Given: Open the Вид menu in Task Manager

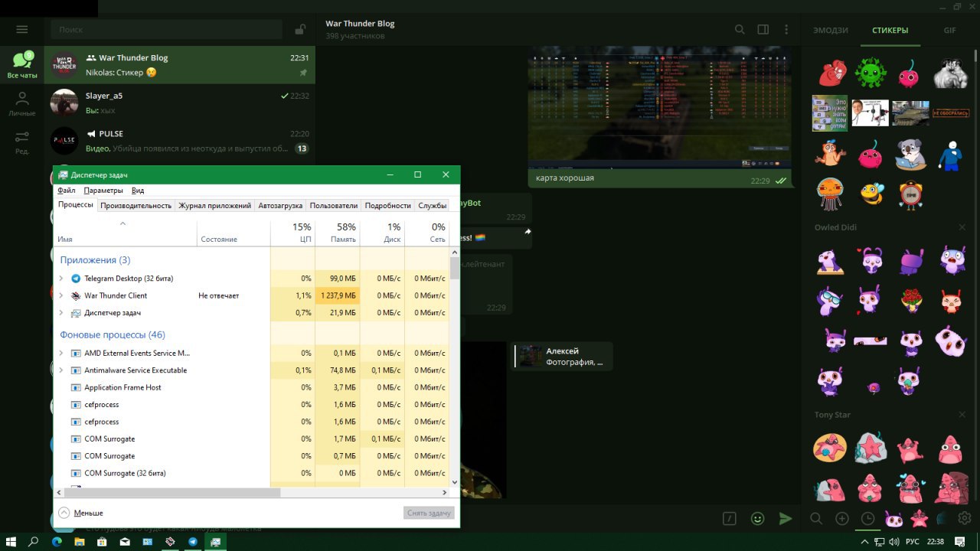Looking at the screenshot, I should [138, 191].
